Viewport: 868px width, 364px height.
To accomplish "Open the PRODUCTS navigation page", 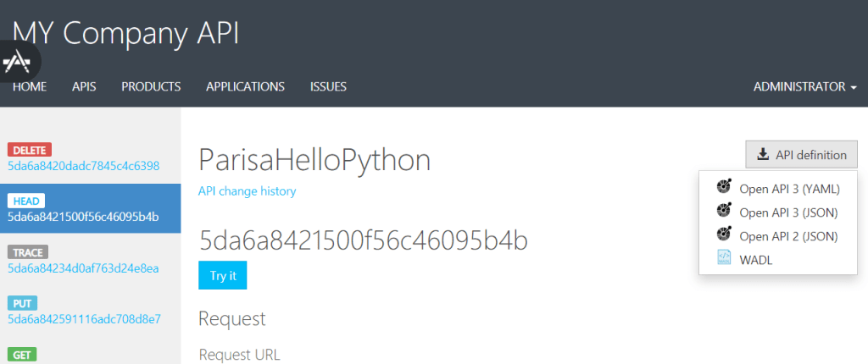I will (151, 86).
